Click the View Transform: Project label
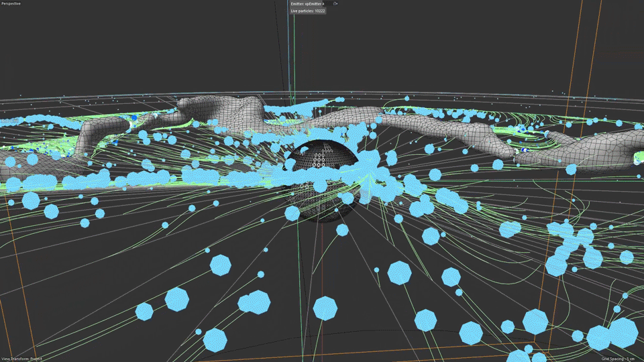 pyautogui.click(x=21, y=359)
